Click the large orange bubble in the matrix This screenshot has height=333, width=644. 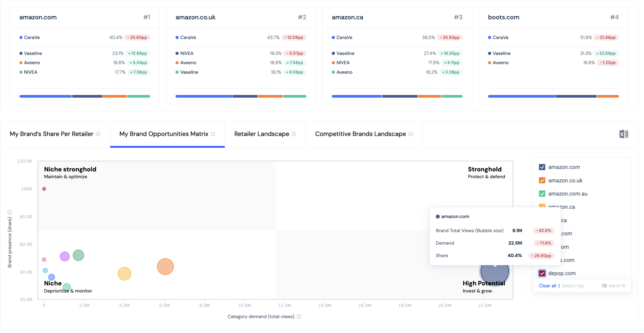pyautogui.click(x=165, y=266)
